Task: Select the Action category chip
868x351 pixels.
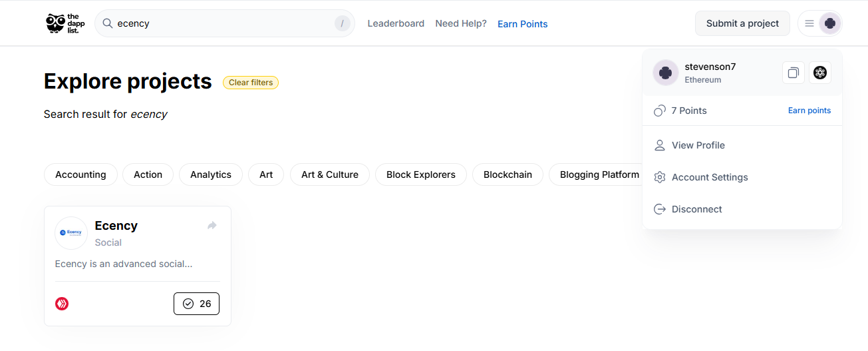Action: click(x=148, y=175)
